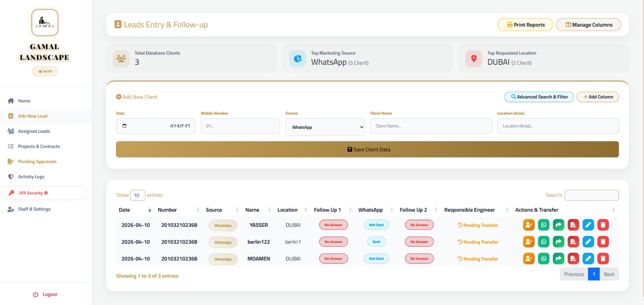Click the transfer arrow icon in YASSER's row
Viewport: 644px width, 305px height.
coord(558,225)
